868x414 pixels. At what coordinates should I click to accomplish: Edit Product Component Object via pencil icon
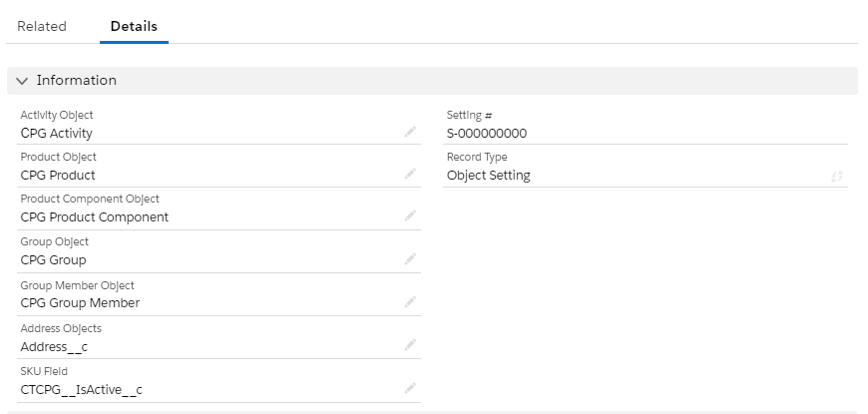click(409, 215)
